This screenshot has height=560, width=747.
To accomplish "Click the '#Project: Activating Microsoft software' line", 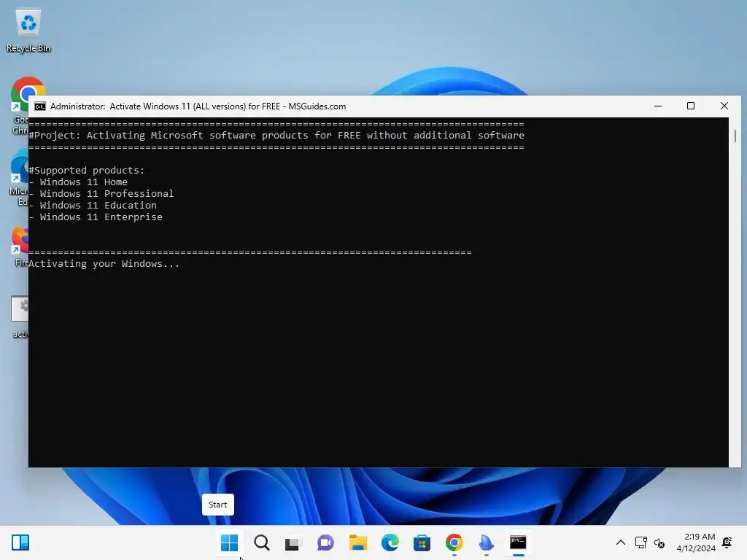I will click(276, 135).
